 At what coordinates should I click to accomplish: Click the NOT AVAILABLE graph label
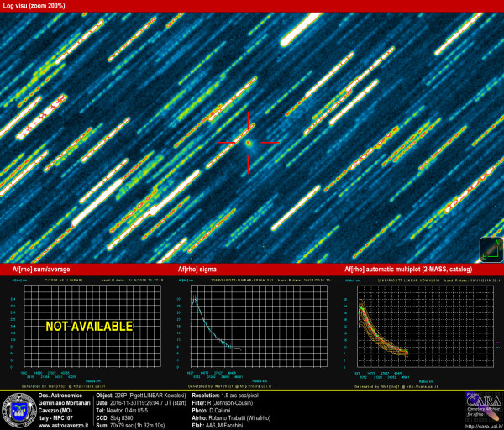coord(89,326)
